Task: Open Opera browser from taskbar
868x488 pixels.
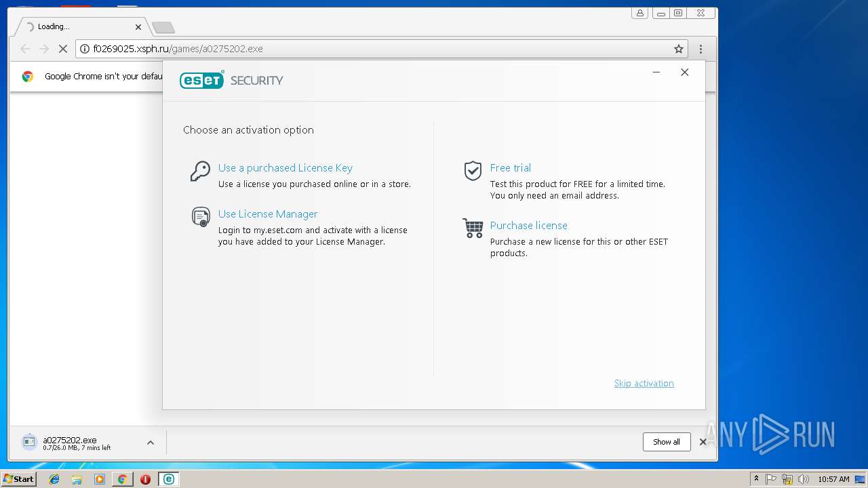Action: pos(145,479)
